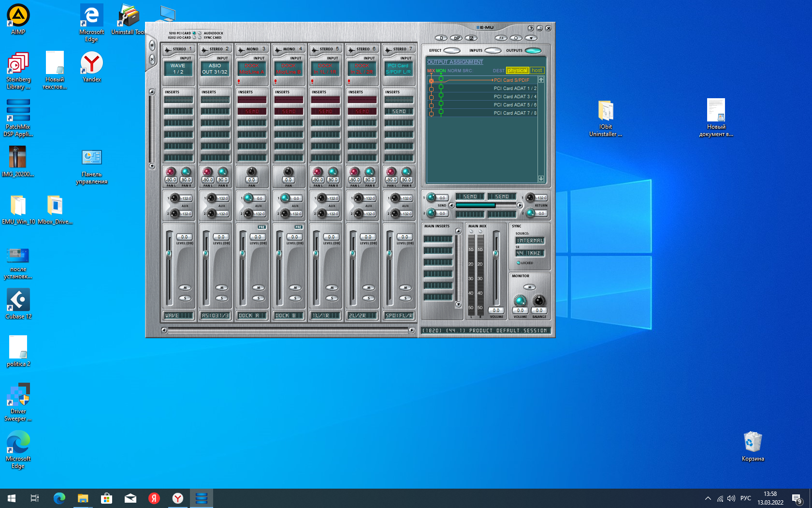
Task: Click the round sync settings toolbar icon
Action: [x=516, y=38]
